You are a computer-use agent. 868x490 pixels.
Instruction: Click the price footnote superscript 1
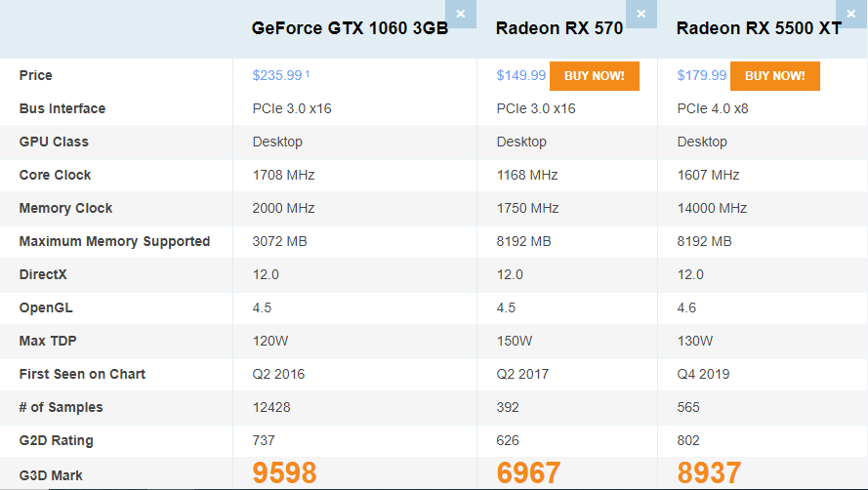(x=308, y=73)
